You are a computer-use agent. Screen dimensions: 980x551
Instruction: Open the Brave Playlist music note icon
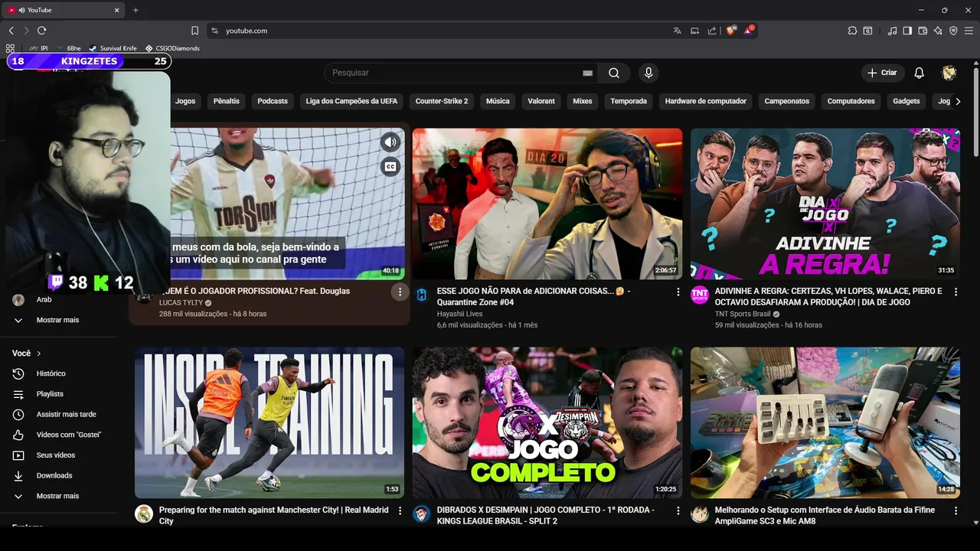(892, 31)
